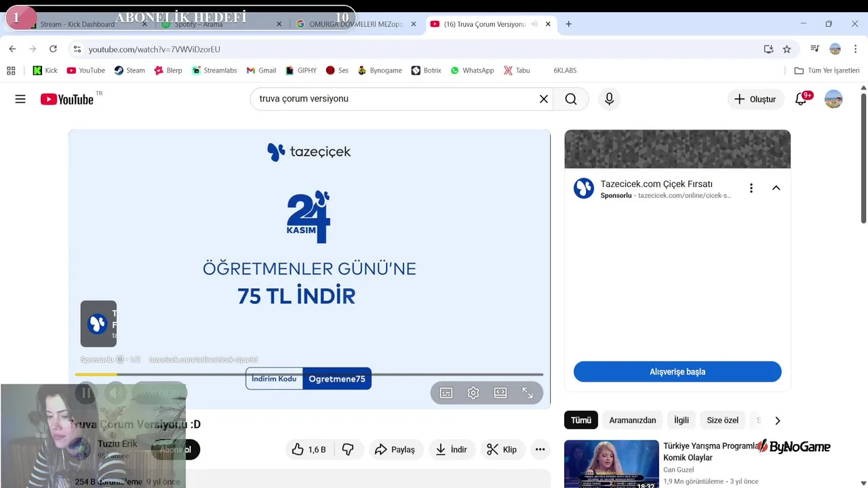Toggle subtitles in video player
This screenshot has height=488, width=868.
(446, 392)
